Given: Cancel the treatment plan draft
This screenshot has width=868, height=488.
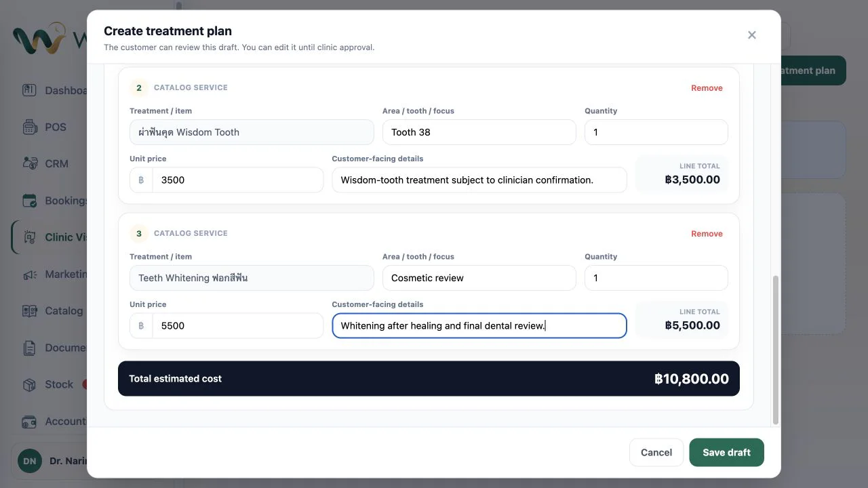Looking at the screenshot, I should [656, 452].
